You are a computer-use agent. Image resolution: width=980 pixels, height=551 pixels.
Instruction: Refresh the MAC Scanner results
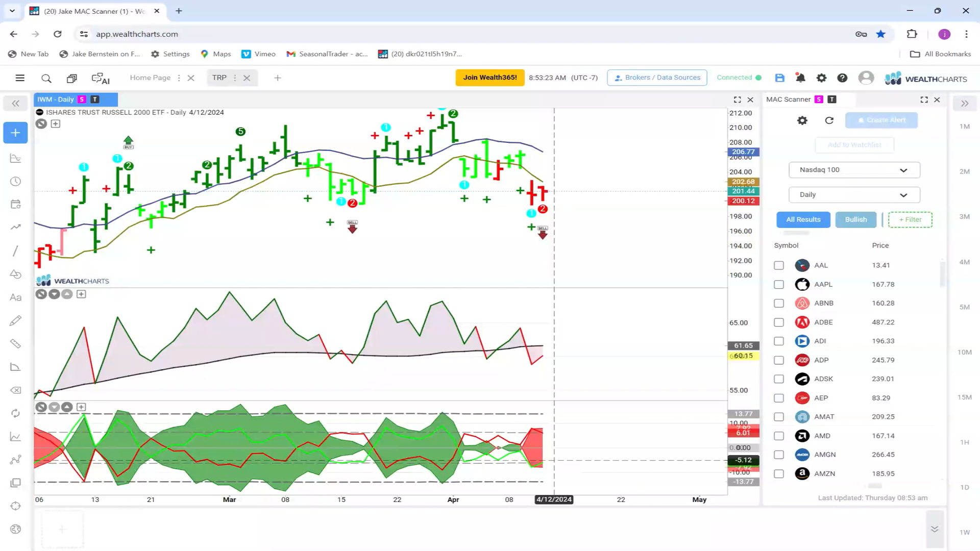click(829, 120)
